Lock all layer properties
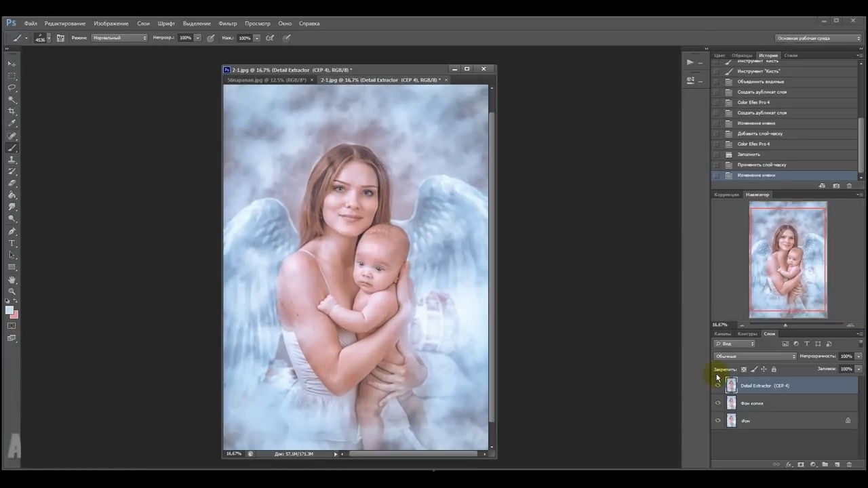 click(x=774, y=369)
